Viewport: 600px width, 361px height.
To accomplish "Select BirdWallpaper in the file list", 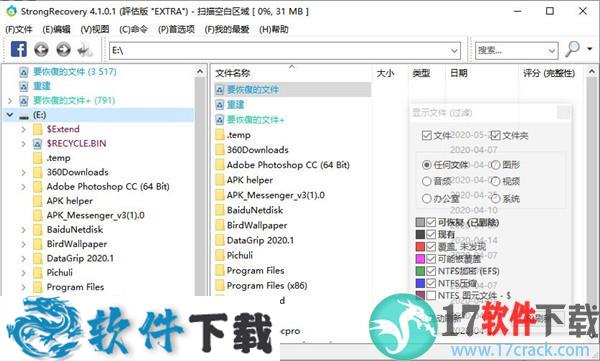I will (x=257, y=225).
